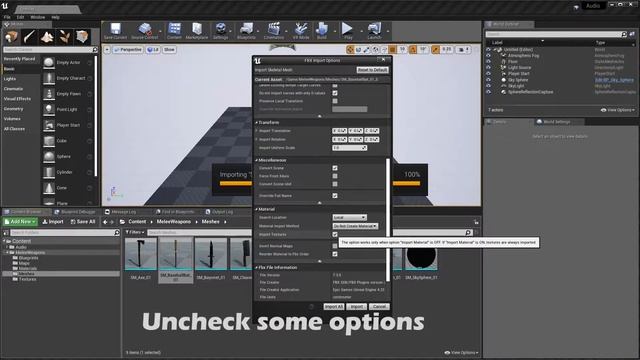Hide Atmospheric Fog via eye icon
The height and width of the screenshot is (360, 640).
(488, 56)
